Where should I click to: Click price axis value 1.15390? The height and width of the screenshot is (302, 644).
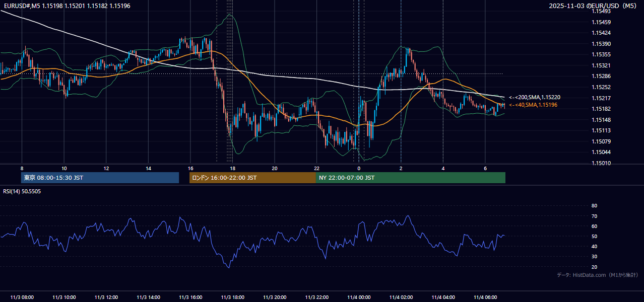tap(601, 44)
